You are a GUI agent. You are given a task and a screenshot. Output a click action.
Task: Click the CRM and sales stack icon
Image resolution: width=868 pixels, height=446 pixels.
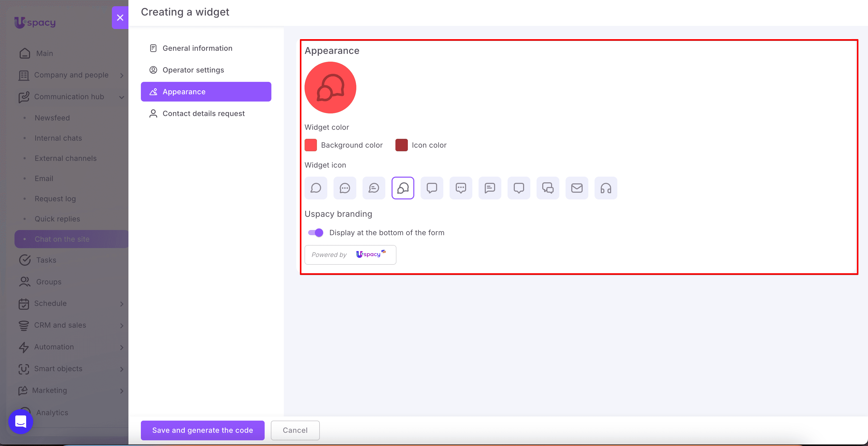tap(24, 325)
